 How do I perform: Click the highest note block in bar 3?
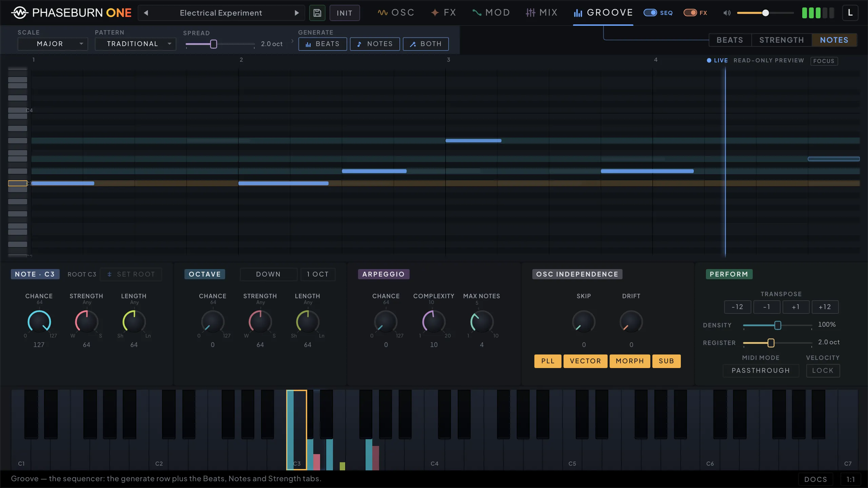[x=473, y=141]
